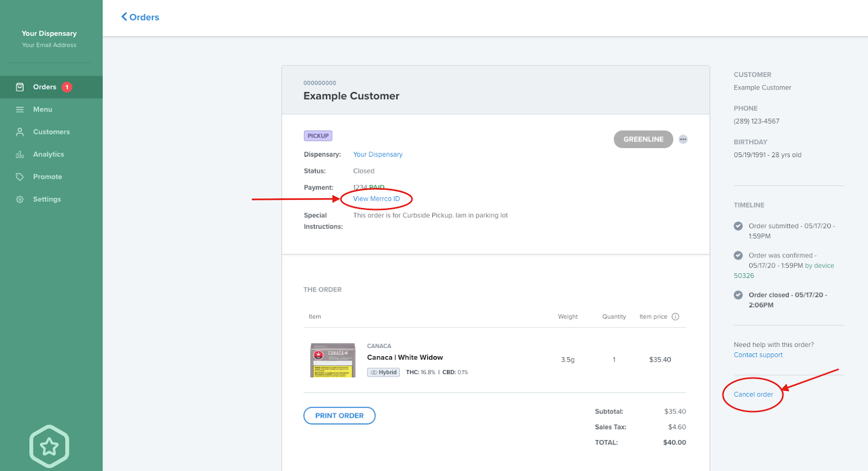Click the Sales Tax value $4.60
Image resolution: width=868 pixels, height=471 pixels.
677,427
